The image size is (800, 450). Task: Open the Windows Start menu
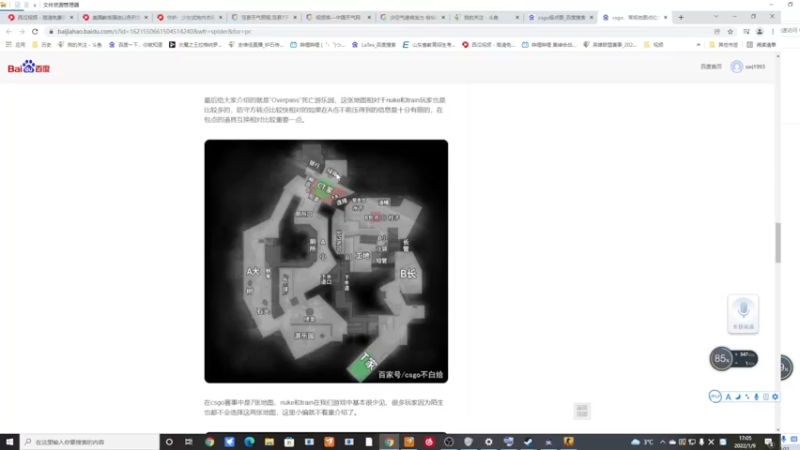click(10, 442)
